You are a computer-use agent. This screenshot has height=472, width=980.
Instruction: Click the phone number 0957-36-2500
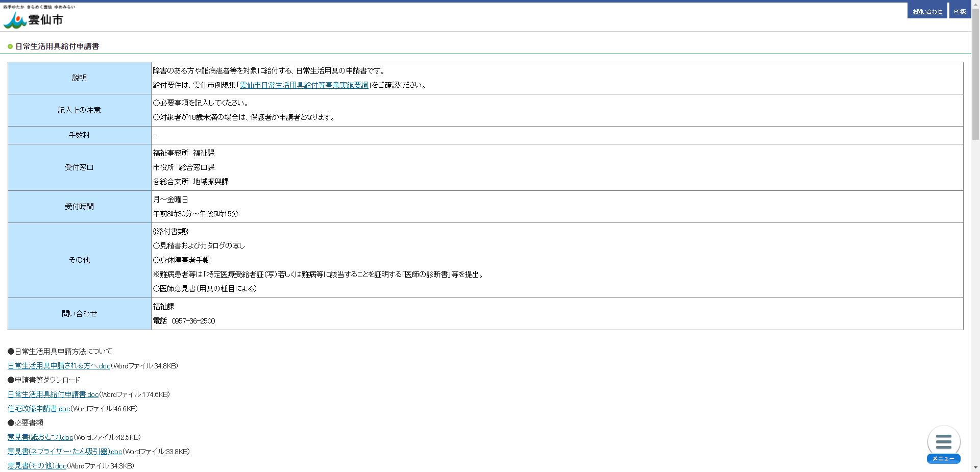(x=193, y=321)
